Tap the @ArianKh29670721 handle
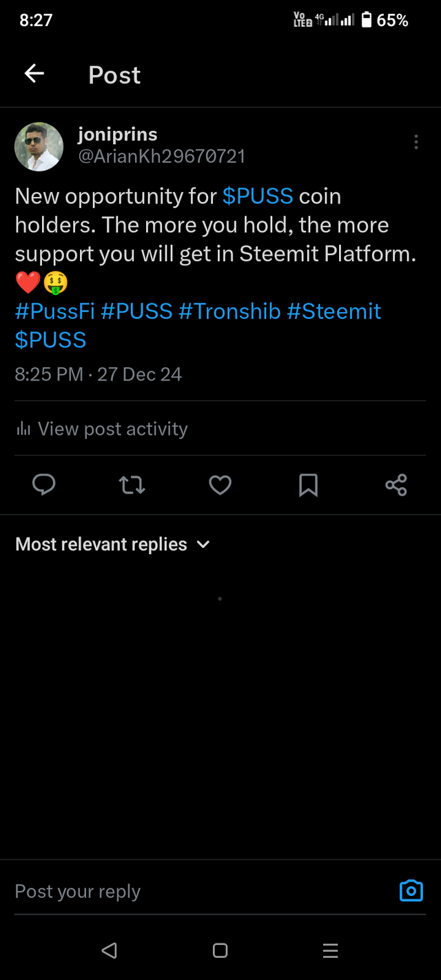This screenshot has width=441, height=980. pyautogui.click(x=161, y=156)
